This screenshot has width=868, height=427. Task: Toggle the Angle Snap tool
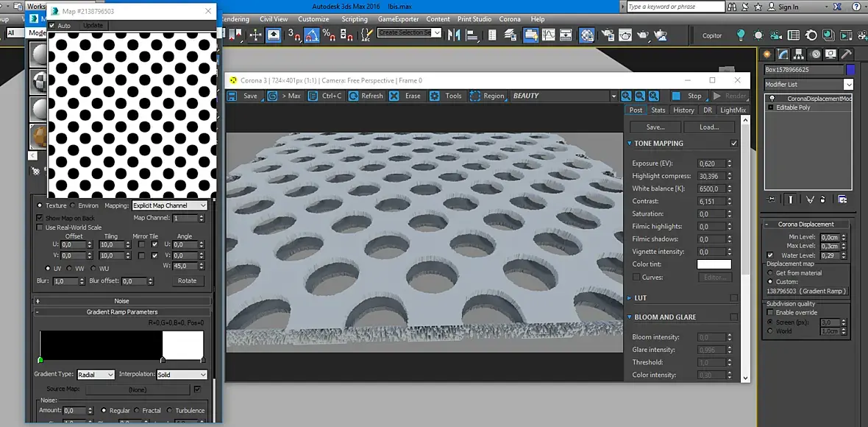311,35
